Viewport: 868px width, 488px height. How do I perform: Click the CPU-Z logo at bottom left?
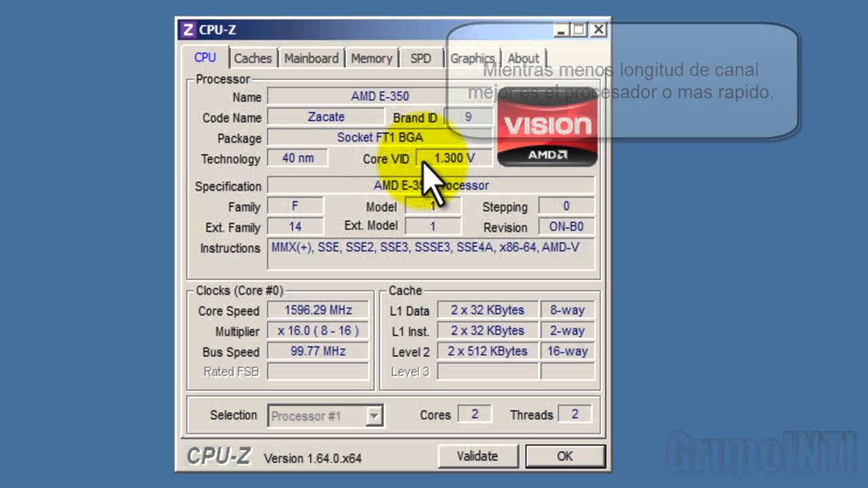pyautogui.click(x=218, y=457)
